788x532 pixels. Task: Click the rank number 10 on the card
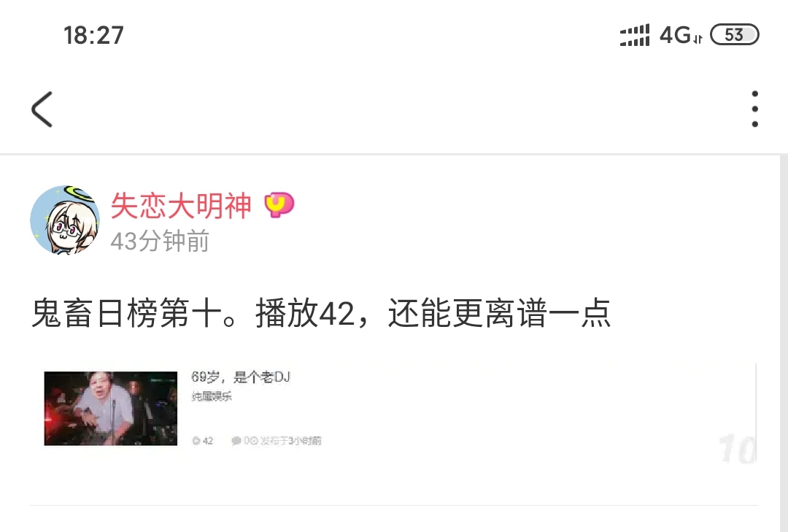[x=737, y=449]
